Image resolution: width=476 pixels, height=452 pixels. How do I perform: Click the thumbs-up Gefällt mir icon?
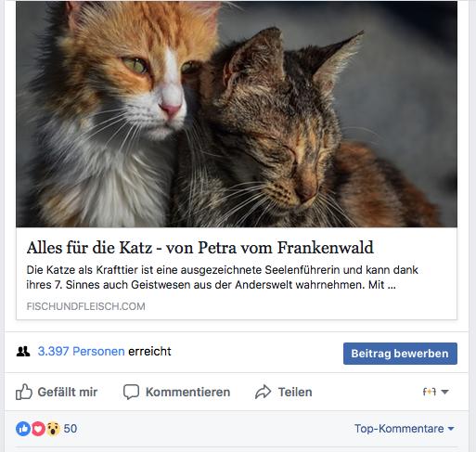point(24,392)
